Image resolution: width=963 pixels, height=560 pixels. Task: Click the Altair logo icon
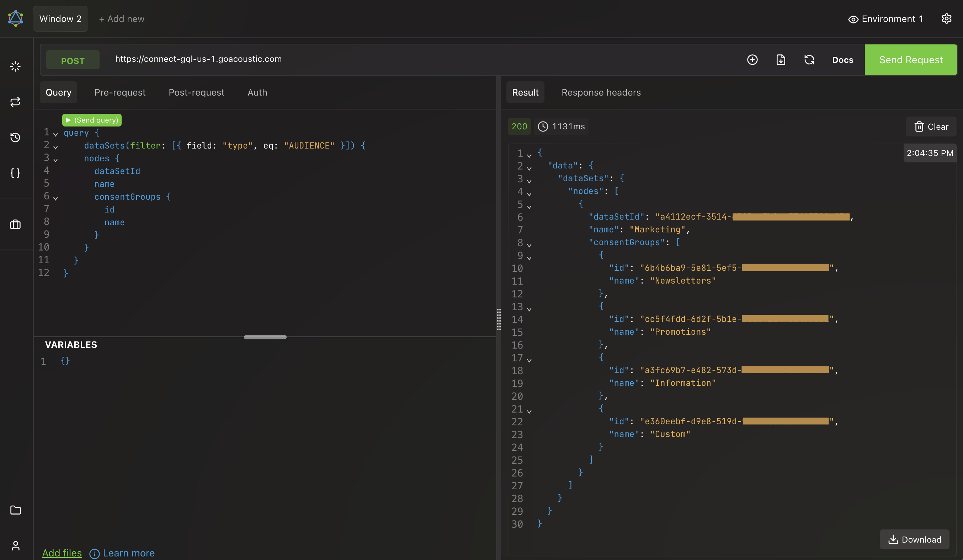pyautogui.click(x=16, y=18)
